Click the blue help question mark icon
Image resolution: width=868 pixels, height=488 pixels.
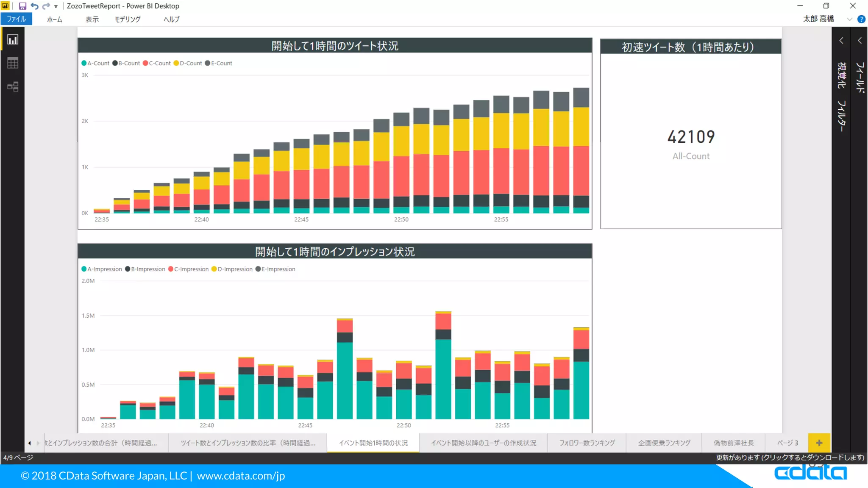[x=861, y=19]
